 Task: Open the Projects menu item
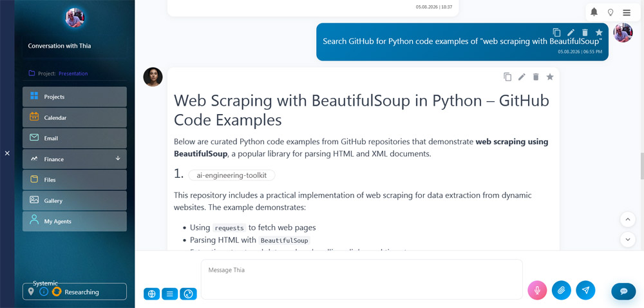point(74,97)
